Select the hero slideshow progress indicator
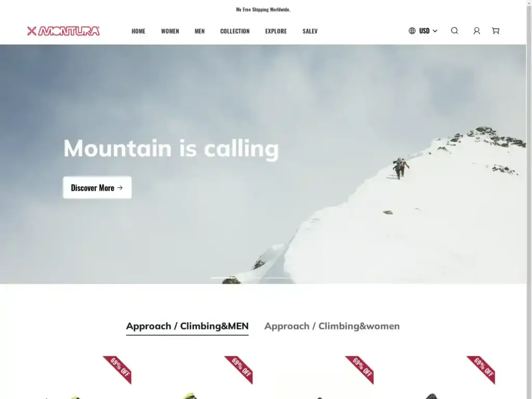532x399 pixels. pos(251,278)
